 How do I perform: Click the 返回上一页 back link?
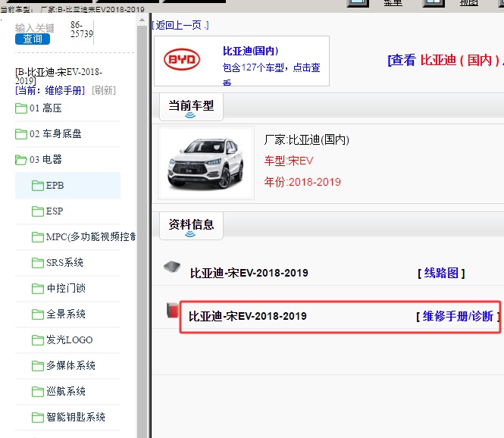(180, 25)
